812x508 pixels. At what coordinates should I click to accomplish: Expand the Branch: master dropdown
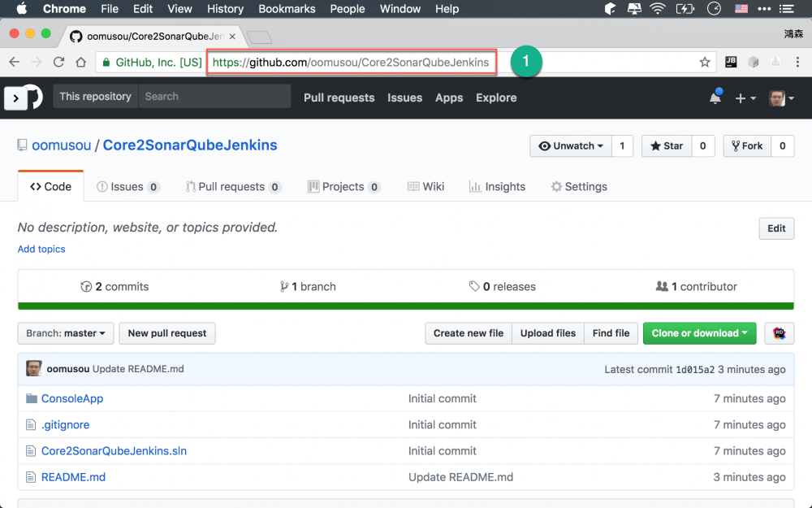pos(66,333)
